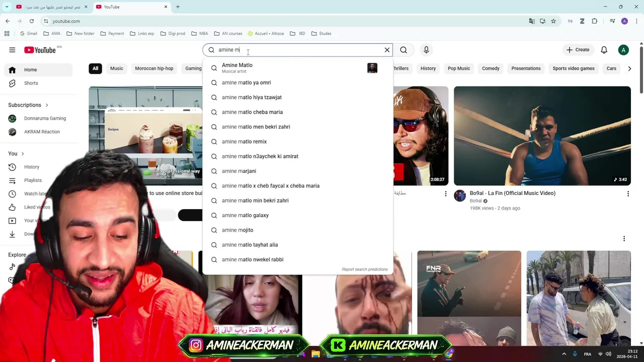This screenshot has width=644, height=362.
Task: Go to Home in the sidebar
Action: [38, 70]
